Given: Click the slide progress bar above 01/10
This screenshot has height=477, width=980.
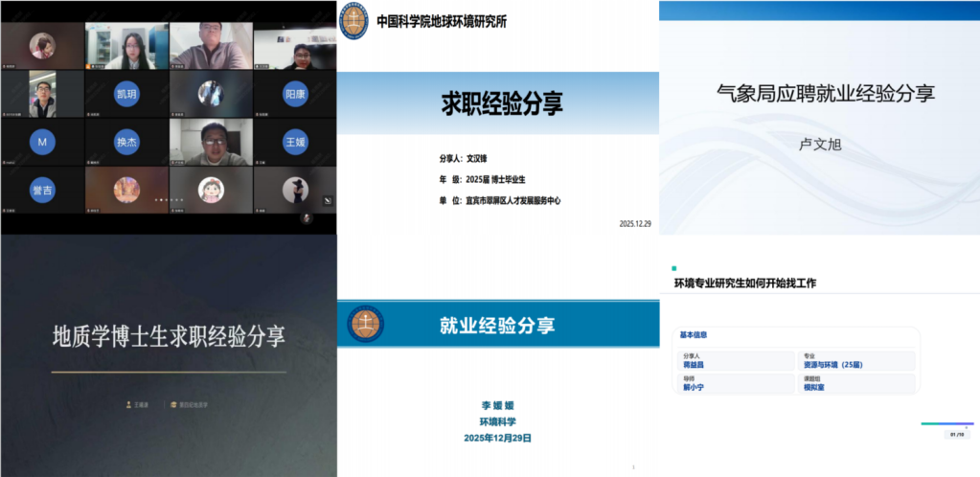Looking at the screenshot, I should coord(946,423).
